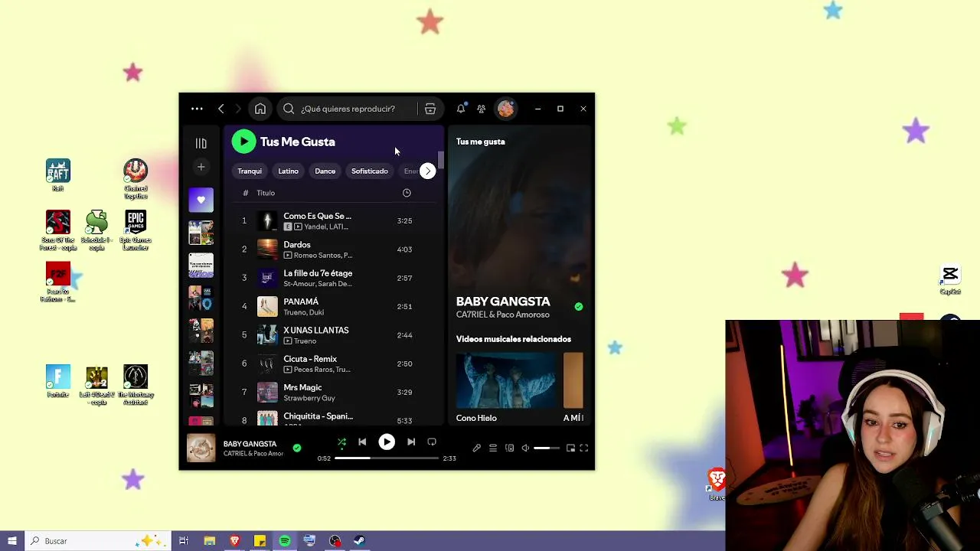Open the Friend Activity icon
980x551 pixels.
pyautogui.click(x=481, y=109)
